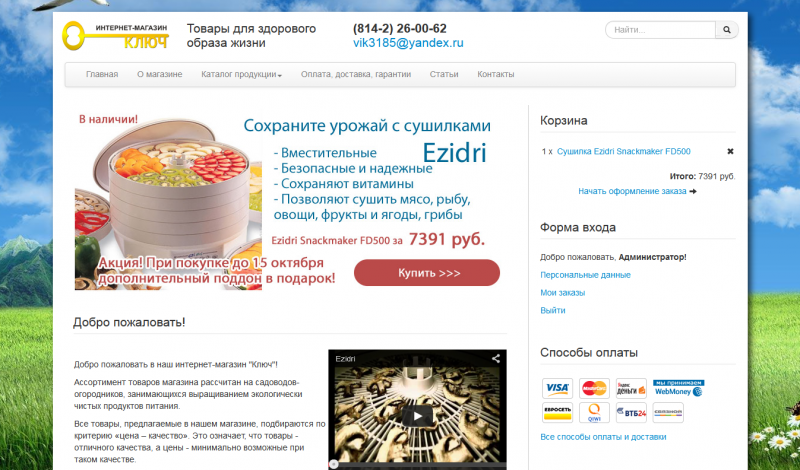Click the Купить >>> button
The image size is (800, 470).
(427, 273)
